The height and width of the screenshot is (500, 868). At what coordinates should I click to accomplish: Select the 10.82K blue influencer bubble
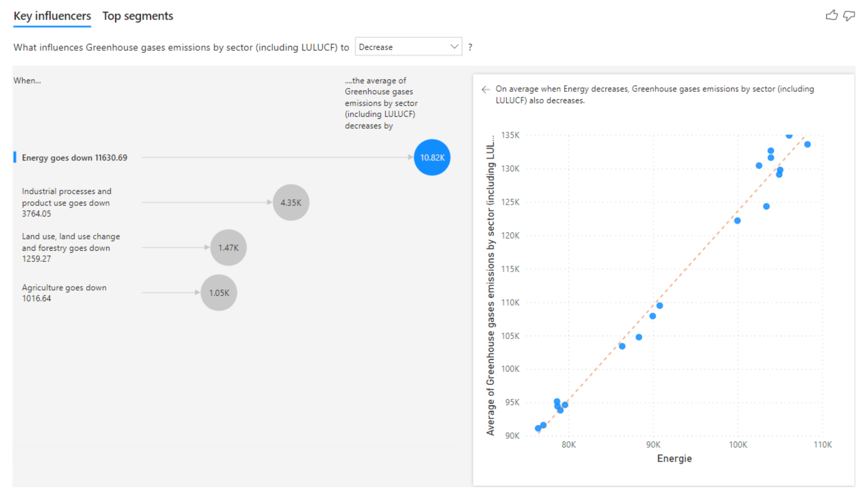point(432,157)
